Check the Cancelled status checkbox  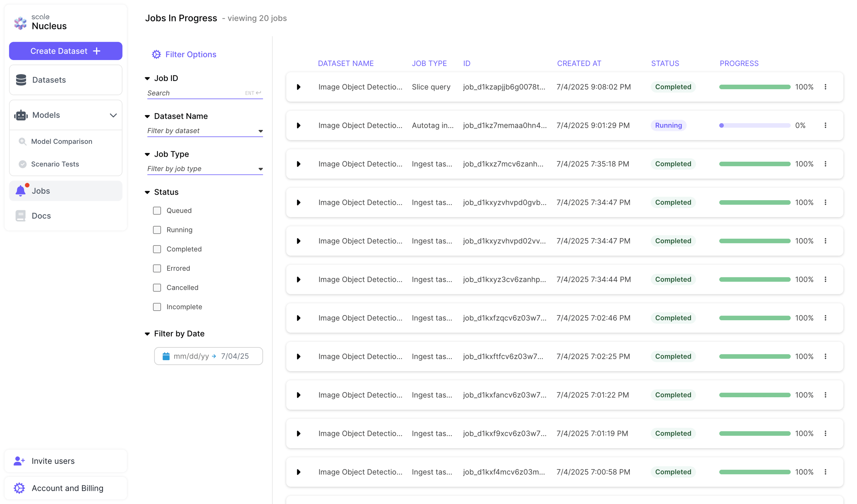(x=157, y=288)
